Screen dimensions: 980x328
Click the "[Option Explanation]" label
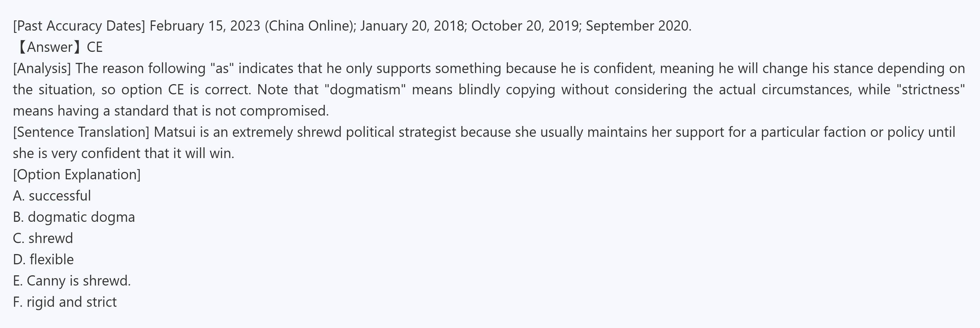click(76, 175)
